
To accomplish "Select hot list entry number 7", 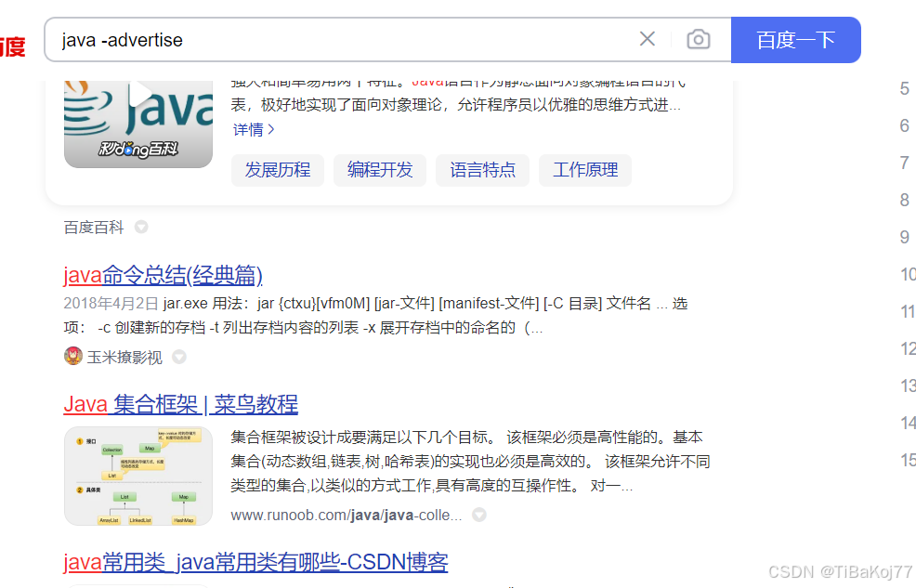I will tap(904, 163).
